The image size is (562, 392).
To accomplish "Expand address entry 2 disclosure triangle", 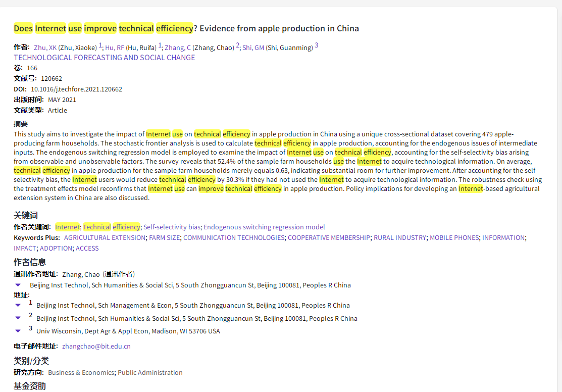I will (x=18, y=318).
